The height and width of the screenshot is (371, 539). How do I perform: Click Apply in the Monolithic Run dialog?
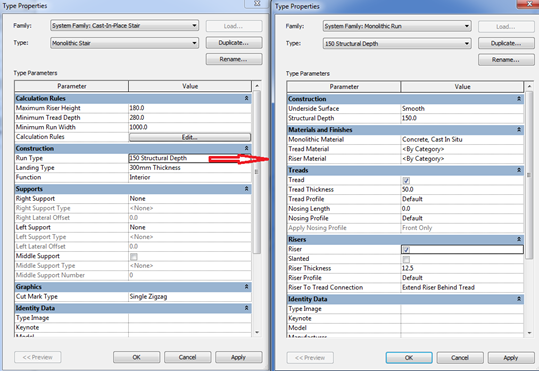[511, 358]
